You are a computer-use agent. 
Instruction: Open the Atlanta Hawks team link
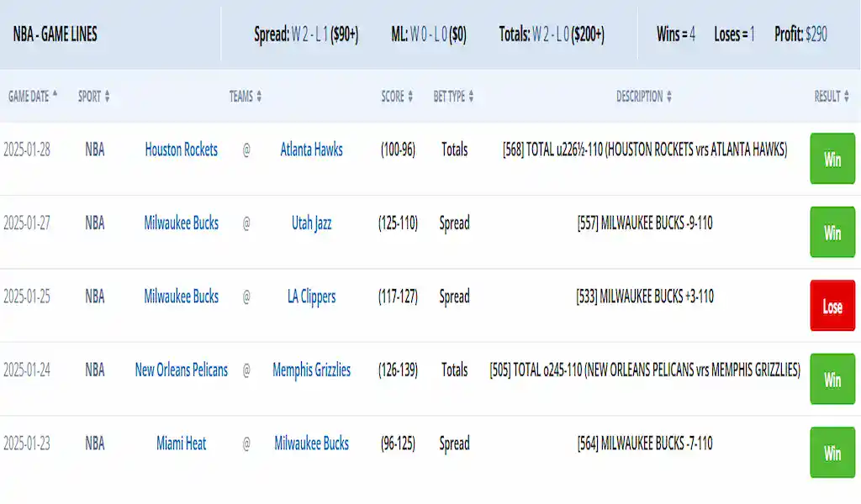click(x=311, y=150)
